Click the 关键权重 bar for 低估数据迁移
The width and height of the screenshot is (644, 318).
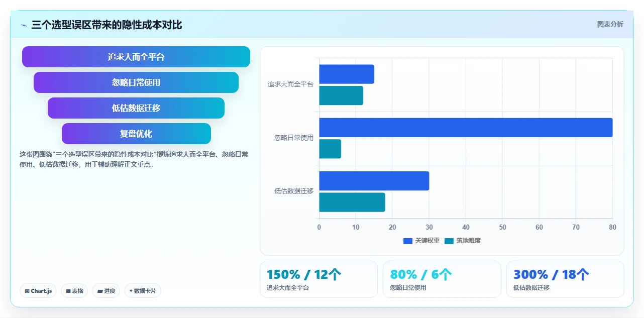[374, 181]
